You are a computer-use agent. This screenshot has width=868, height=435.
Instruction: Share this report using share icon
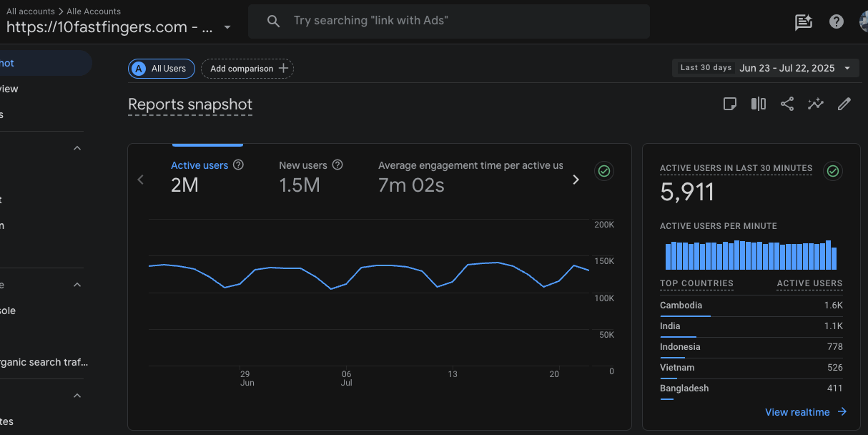tap(787, 104)
